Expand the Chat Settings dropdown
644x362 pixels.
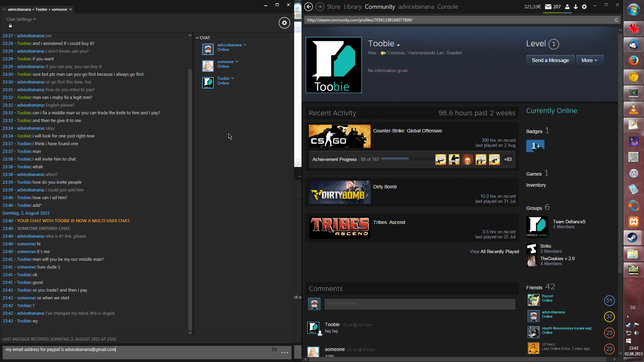[21, 19]
